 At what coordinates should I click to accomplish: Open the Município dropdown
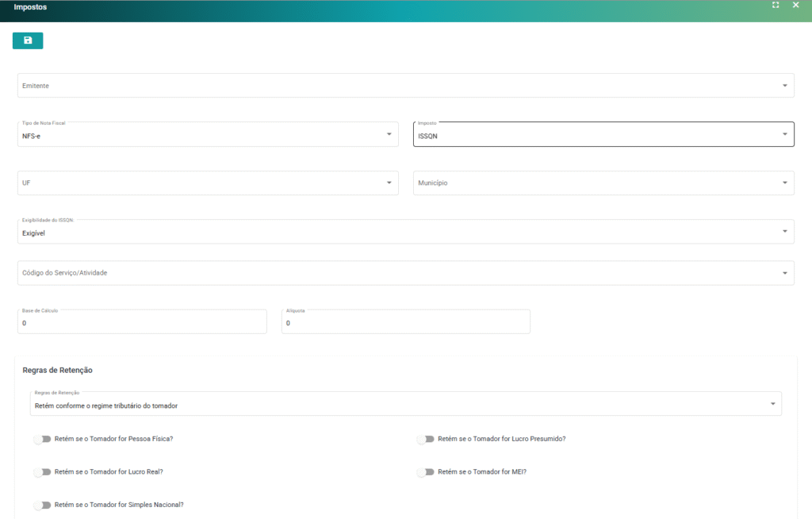(x=603, y=183)
